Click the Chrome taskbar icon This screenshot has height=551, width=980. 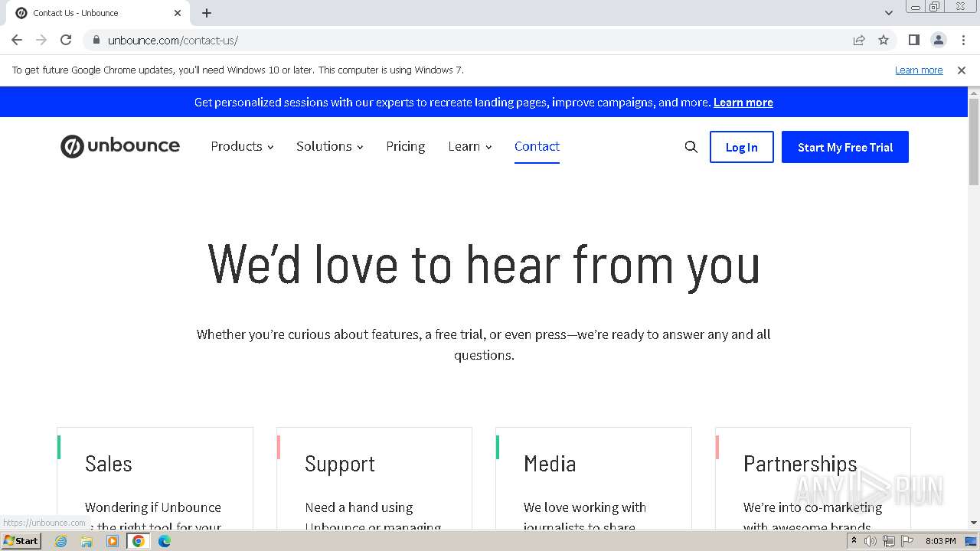click(139, 541)
